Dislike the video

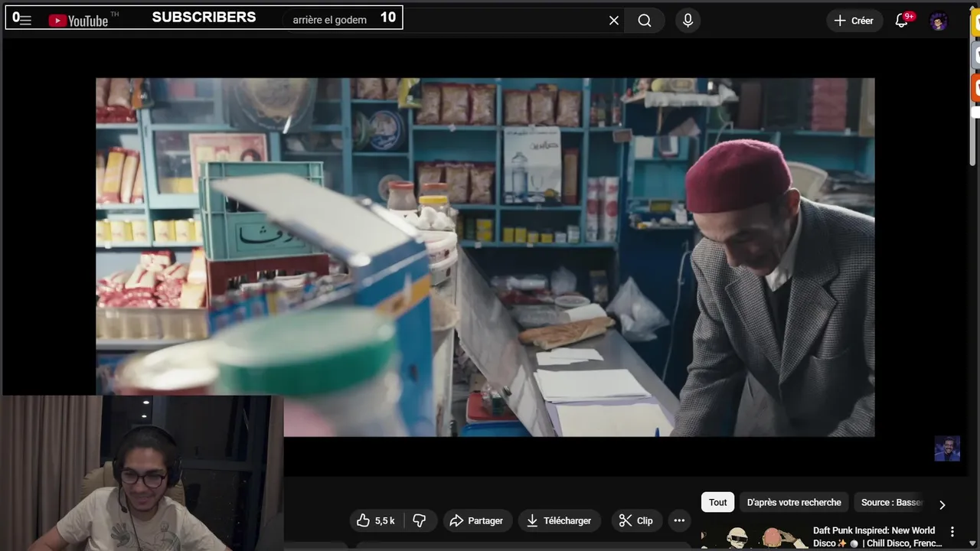click(x=420, y=520)
